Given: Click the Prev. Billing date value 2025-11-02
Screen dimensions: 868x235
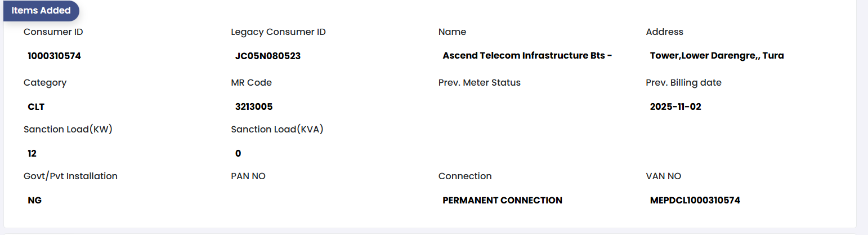Looking at the screenshot, I should tap(675, 107).
